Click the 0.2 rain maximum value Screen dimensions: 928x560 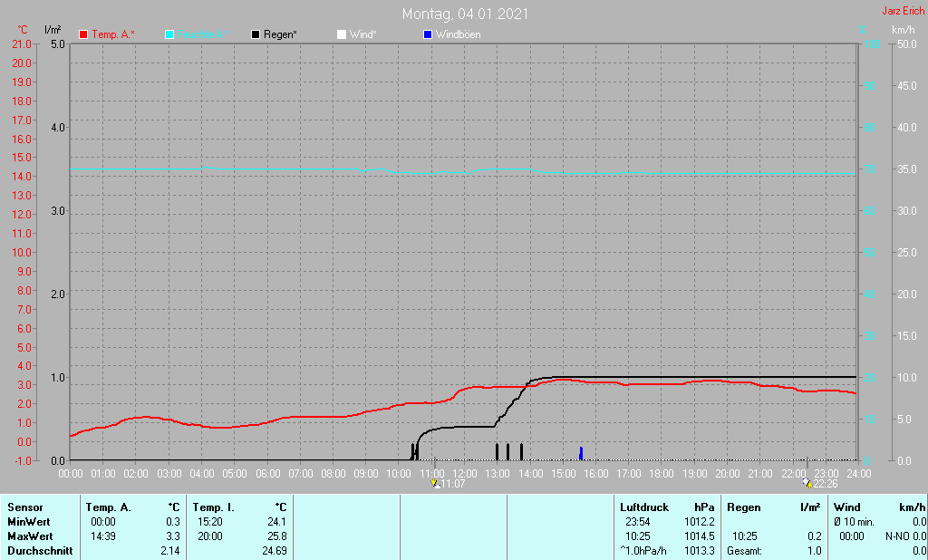pyautogui.click(x=815, y=536)
